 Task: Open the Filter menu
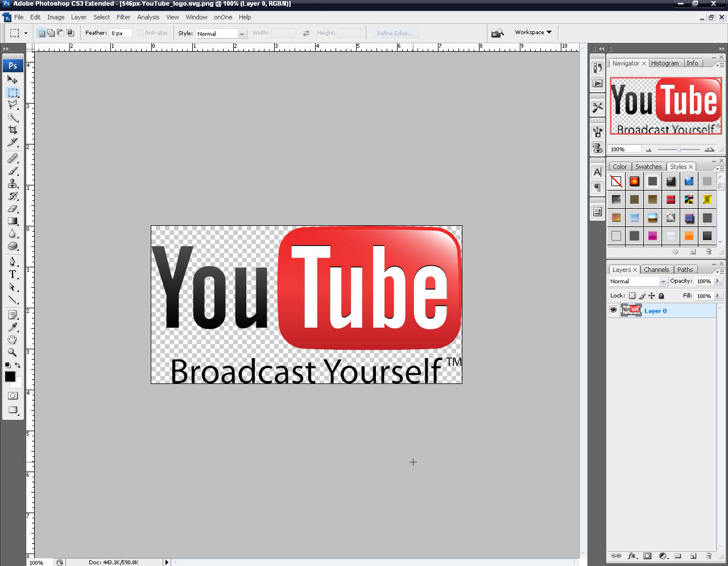tap(123, 17)
